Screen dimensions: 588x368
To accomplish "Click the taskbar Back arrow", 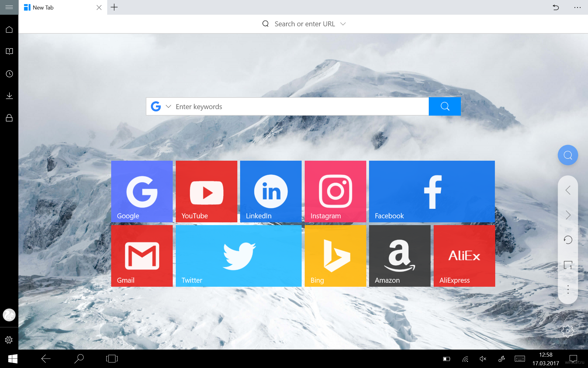I will [46, 358].
